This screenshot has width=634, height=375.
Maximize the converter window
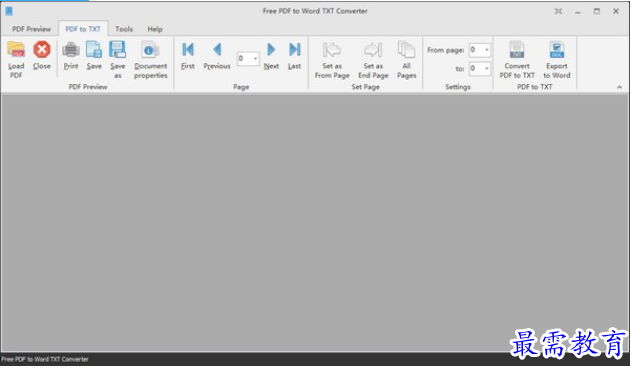pyautogui.click(x=597, y=11)
